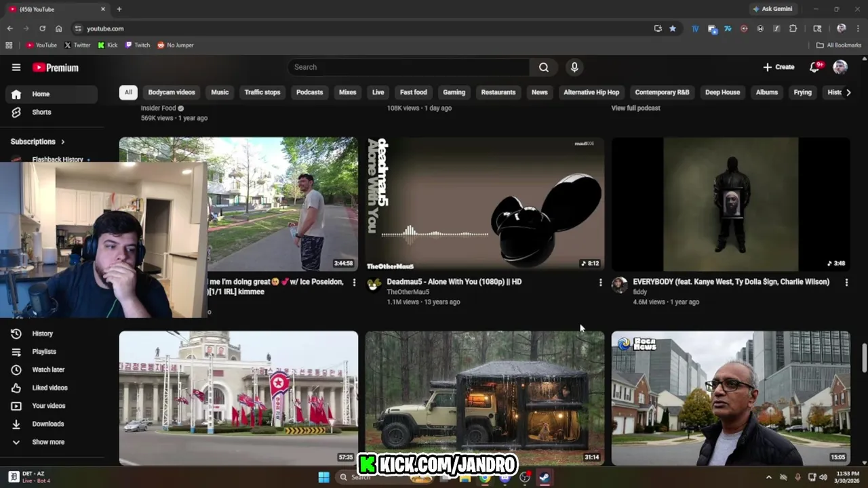Screen dimensions: 868x488
Task: Open more options for Deadmau5 video
Action: (x=600, y=283)
